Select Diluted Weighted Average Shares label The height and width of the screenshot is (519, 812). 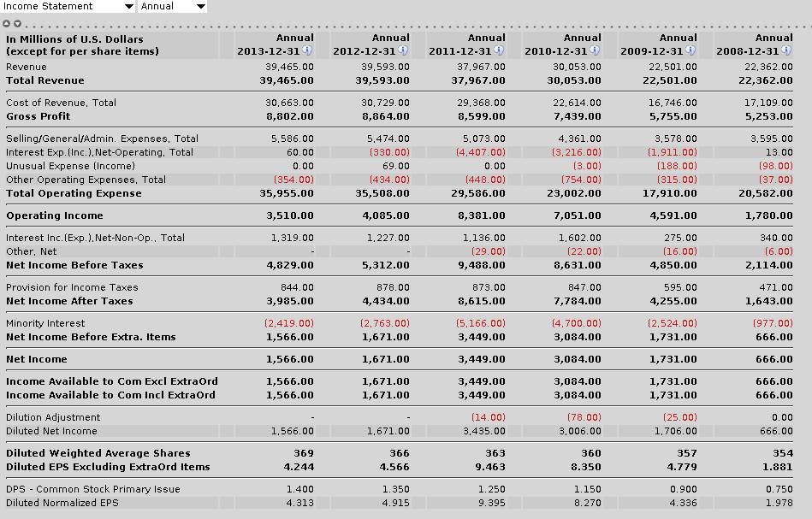click(98, 453)
